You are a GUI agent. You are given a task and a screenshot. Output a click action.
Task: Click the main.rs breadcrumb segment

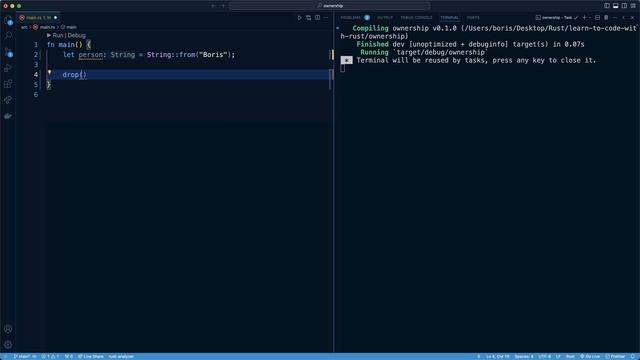(44, 27)
